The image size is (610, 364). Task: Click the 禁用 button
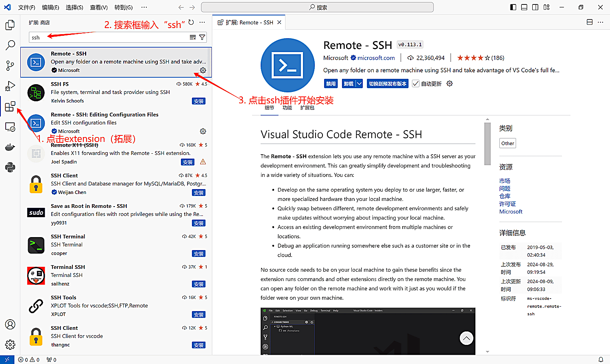pyautogui.click(x=331, y=84)
